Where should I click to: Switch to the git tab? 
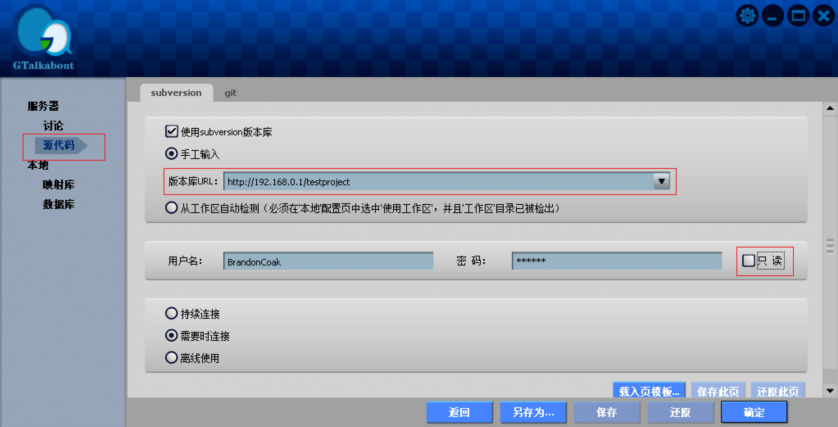click(x=230, y=92)
